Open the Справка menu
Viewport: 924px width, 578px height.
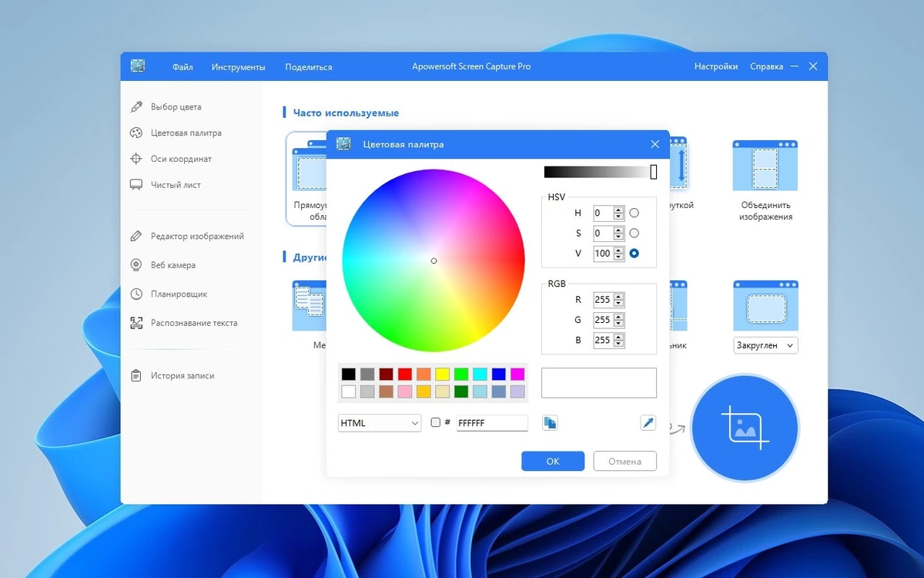pos(766,67)
